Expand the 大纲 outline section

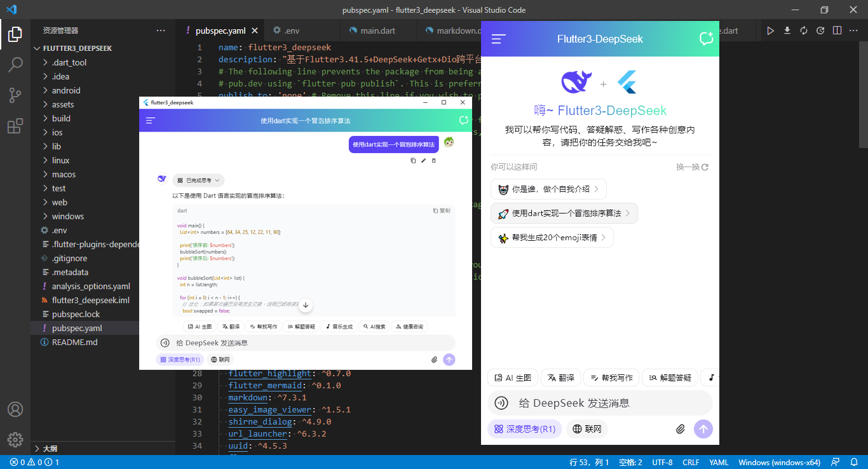[50, 448]
